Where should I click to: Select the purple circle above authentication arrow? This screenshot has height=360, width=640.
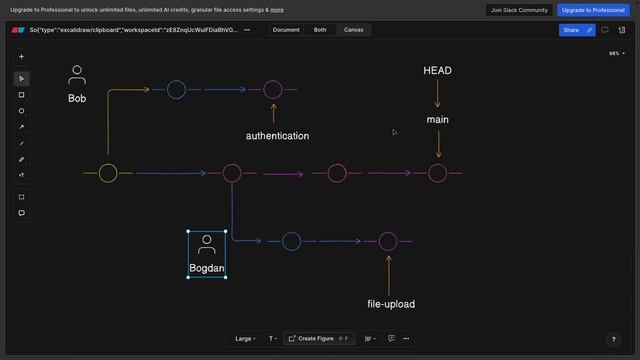(273, 89)
